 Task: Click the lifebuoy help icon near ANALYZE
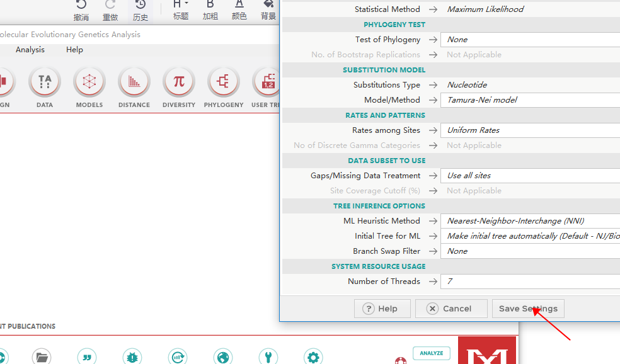tap(401, 360)
